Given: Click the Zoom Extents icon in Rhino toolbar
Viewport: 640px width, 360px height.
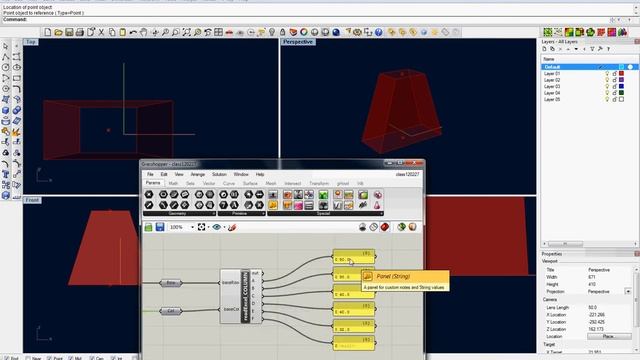Looking at the screenshot, I should coord(187,32).
